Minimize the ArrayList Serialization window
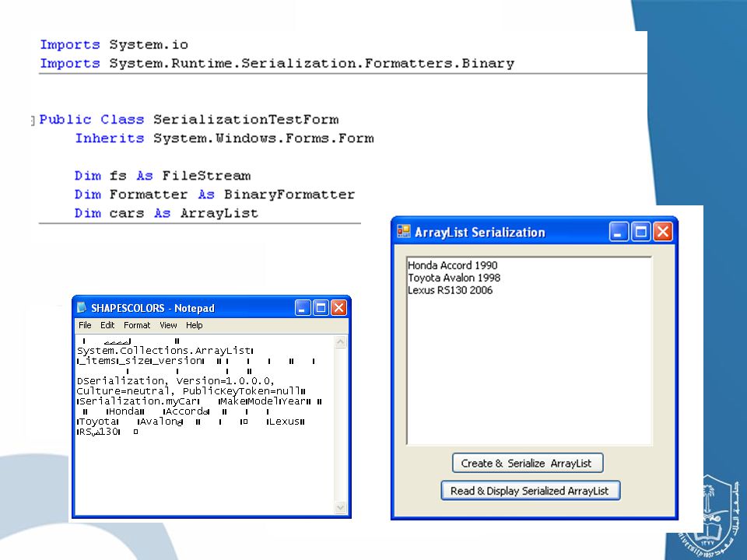The height and width of the screenshot is (560, 747). pyautogui.click(x=619, y=233)
